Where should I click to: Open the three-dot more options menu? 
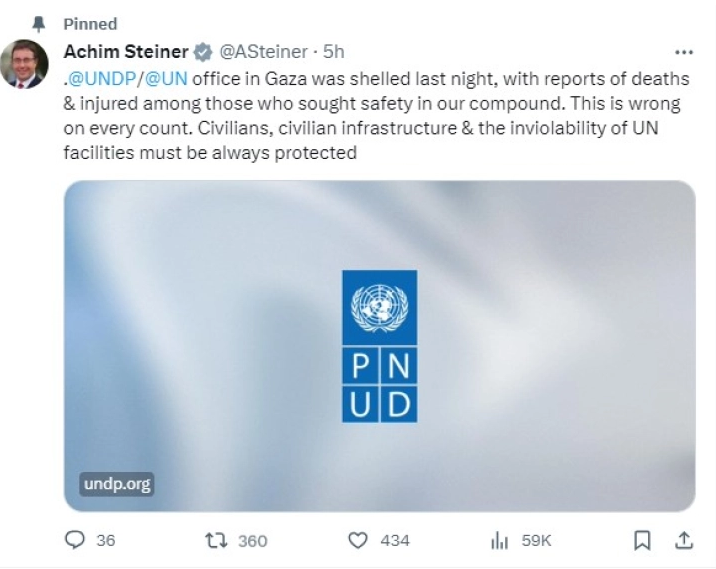pos(684,52)
